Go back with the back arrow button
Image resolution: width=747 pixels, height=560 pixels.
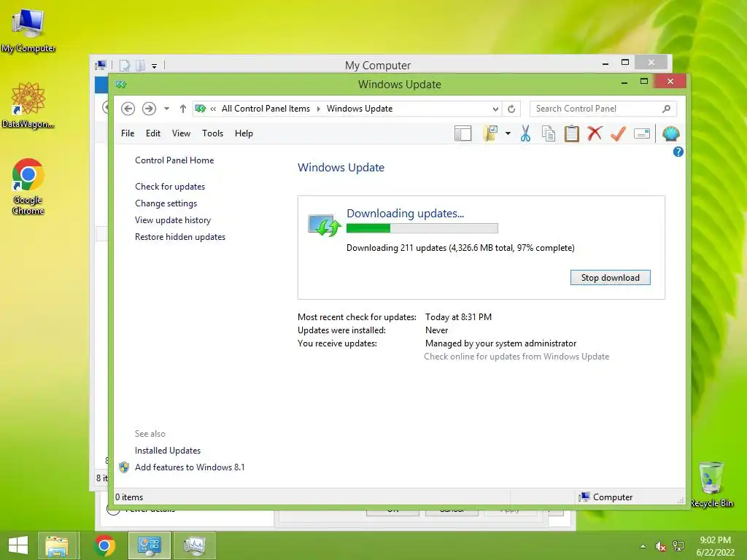point(128,109)
